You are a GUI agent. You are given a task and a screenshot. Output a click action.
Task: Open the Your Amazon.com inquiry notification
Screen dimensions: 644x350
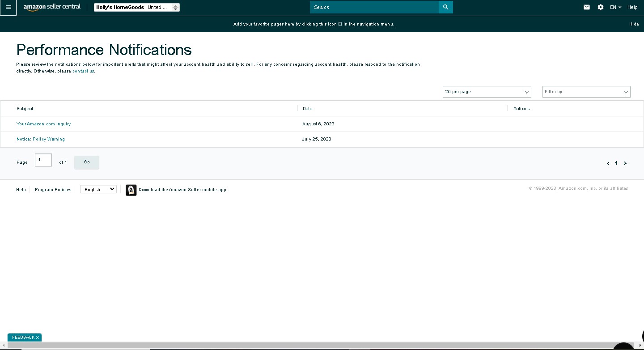(x=44, y=124)
